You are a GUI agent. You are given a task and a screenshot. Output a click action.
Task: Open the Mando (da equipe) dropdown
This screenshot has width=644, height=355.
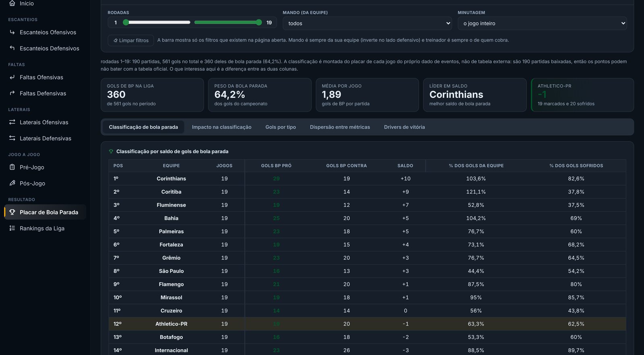point(367,23)
